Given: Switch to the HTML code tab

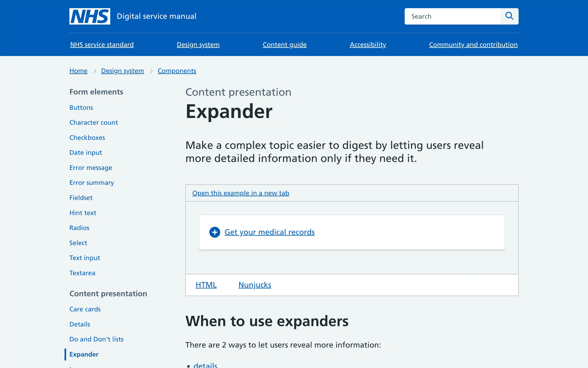Looking at the screenshot, I should pyautogui.click(x=206, y=285).
